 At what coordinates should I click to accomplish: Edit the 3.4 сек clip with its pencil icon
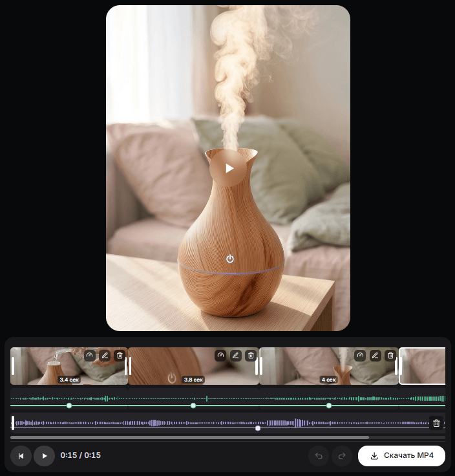coord(105,355)
